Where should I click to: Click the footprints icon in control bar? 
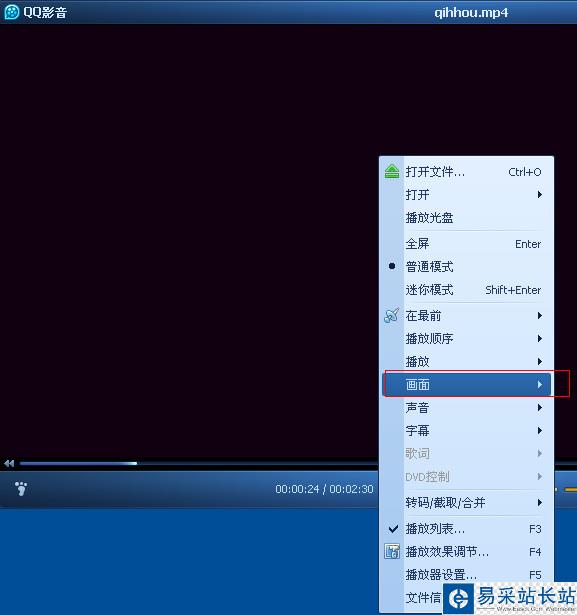(x=21, y=489)
